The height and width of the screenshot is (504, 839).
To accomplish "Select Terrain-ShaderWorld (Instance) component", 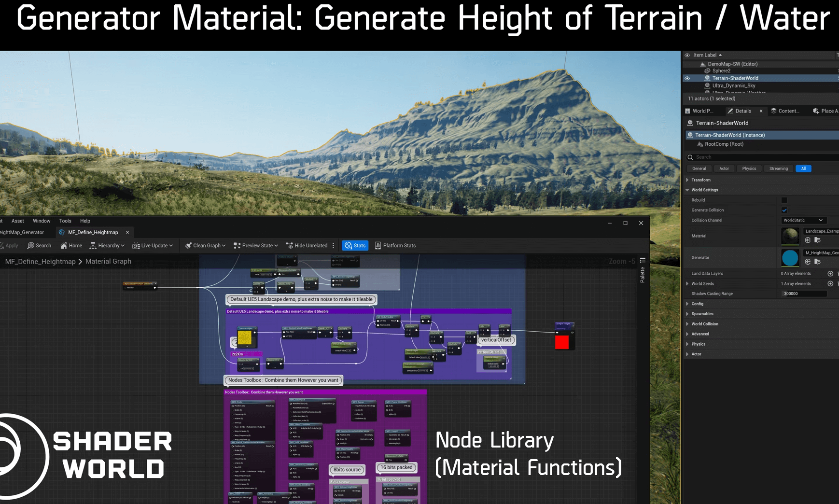I will (762, 135).
